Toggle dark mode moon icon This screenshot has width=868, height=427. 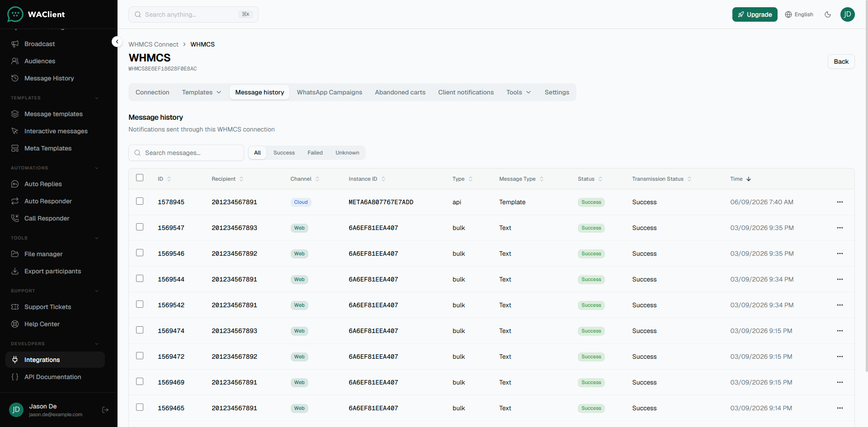point(828,14)
